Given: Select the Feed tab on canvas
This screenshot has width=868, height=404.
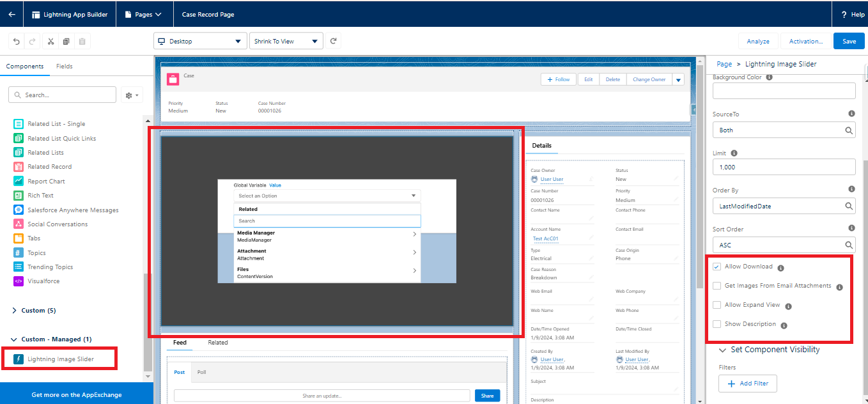Looking at the screenshot, I should pyautogui.click(x=180, y=343).
